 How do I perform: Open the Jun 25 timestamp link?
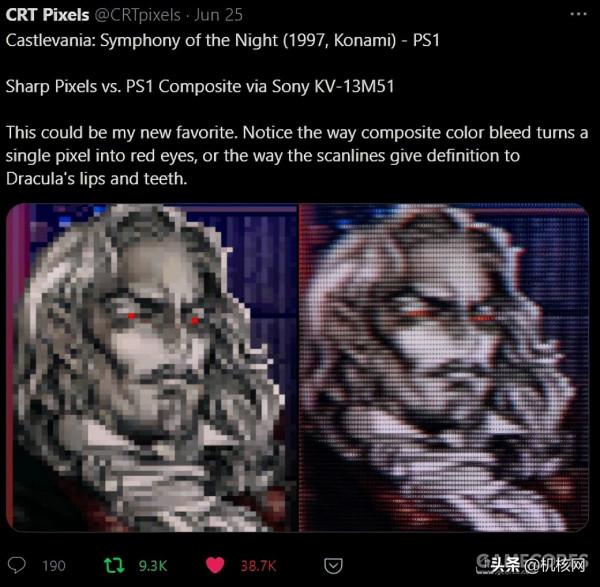(x=218, y=15)
